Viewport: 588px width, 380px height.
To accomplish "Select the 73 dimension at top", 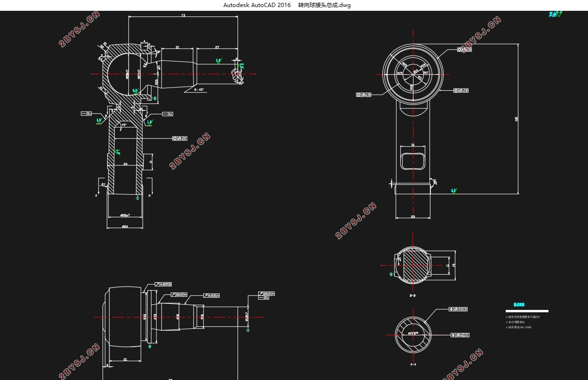I will [x=183, y=16].
